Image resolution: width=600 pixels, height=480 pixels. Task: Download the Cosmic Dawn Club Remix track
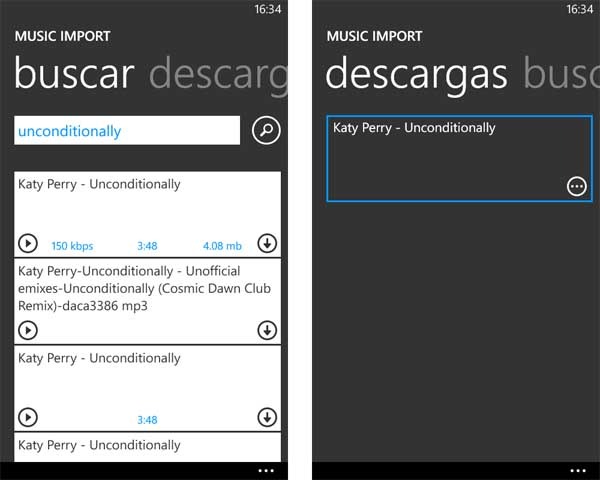click(x=266, y=330)
